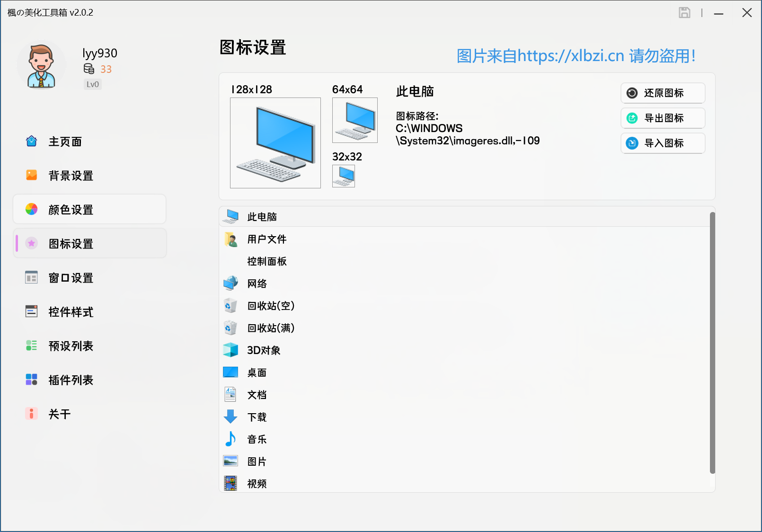Screen dimensions: 762x532
Task: Click the 还原图标 button
Action: tap(663, 93)
